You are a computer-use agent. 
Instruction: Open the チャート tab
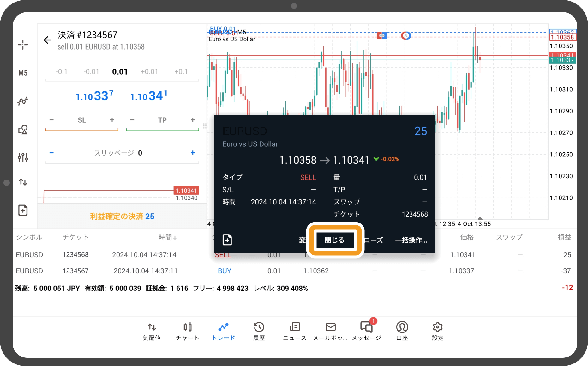click(188, 331)
